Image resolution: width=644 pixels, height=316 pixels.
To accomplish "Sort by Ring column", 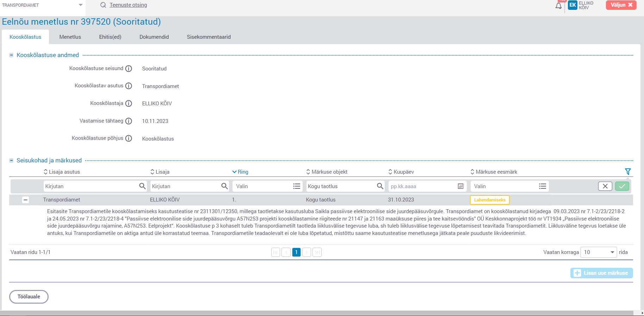I will [240, 172].
